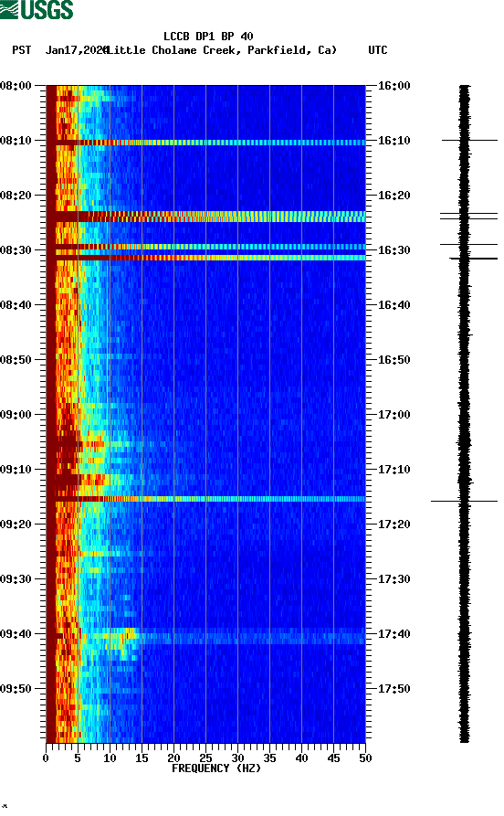Click the thick broadband event band near 08:24

(x=205, y=217)
